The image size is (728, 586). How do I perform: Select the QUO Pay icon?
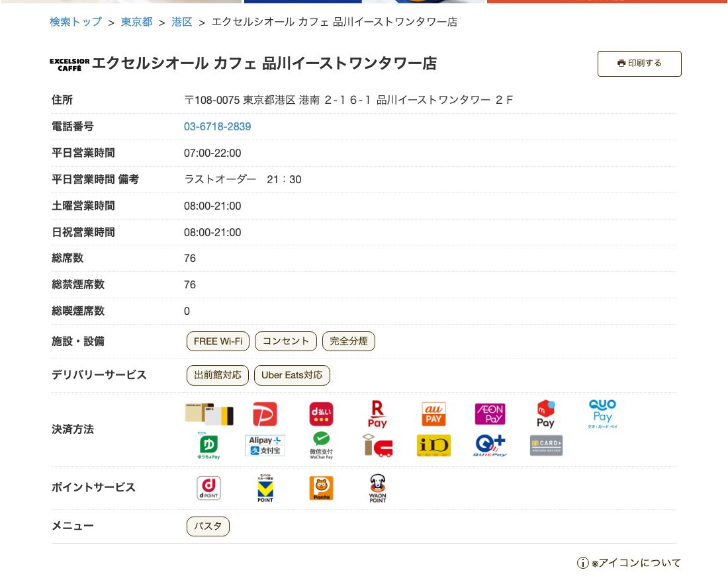tap(602, 414)
